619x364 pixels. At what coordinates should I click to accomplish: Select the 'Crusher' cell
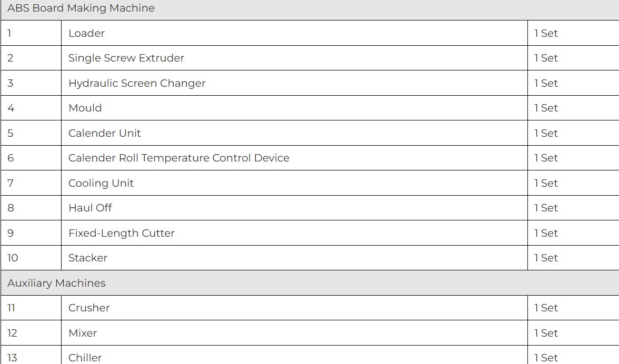pyautogui.click(x=89, y=308)
